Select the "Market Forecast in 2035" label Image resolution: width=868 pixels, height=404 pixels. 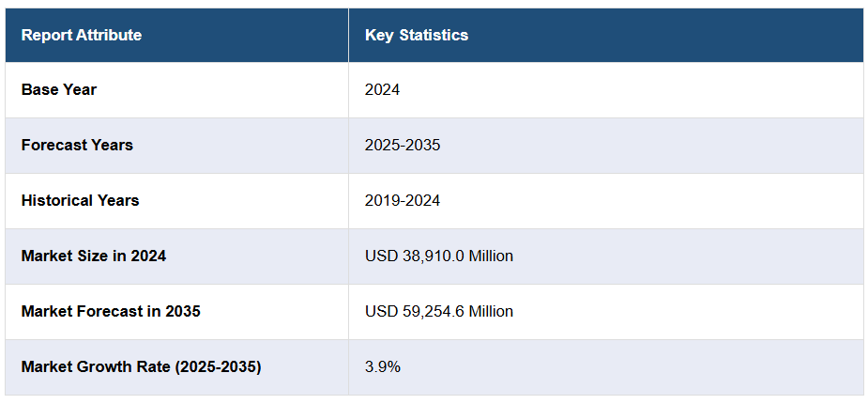[111, 311]
